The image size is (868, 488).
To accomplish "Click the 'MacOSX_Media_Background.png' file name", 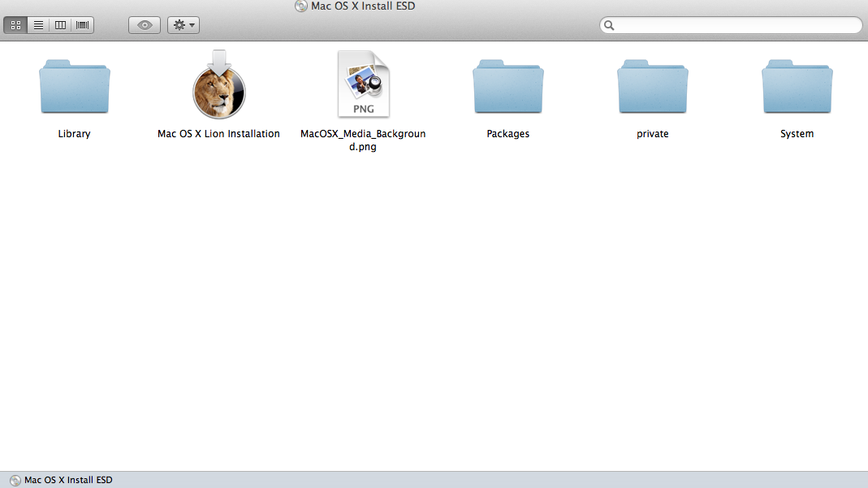I will (363, 140).
